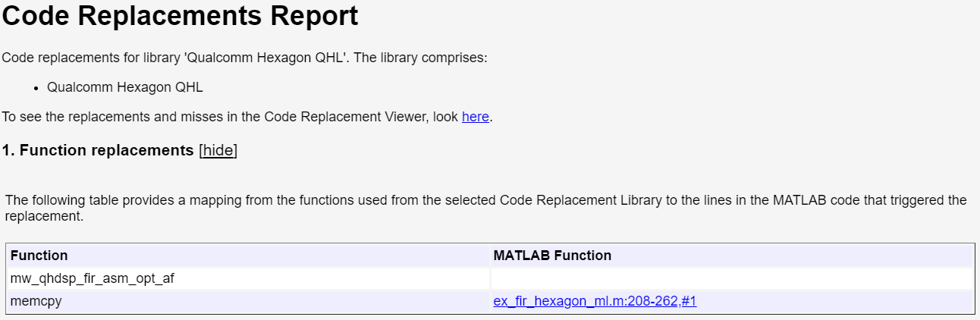The image size is (980, 320).
Task: Click the Function column header
Action: 39,256
